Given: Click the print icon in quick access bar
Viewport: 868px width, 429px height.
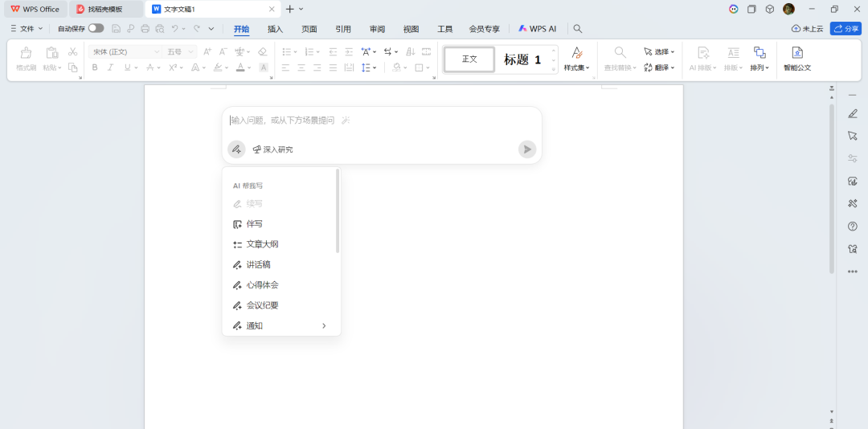Looking at the screenshot, I should click(145, 29).
